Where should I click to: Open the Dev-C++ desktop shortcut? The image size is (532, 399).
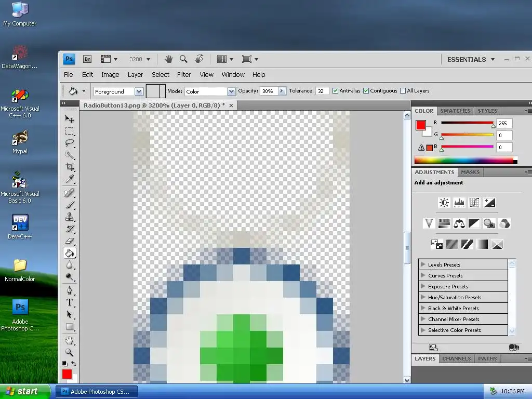(x=20, y=227)
